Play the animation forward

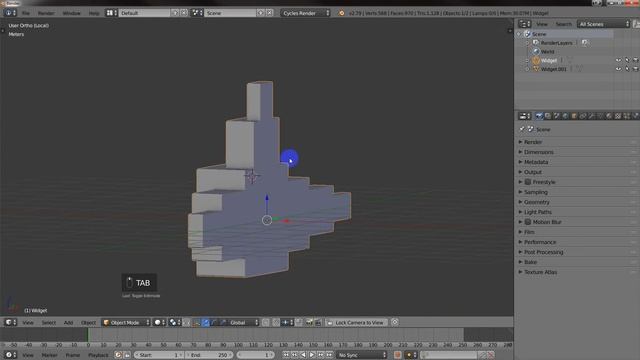[312, 355]
